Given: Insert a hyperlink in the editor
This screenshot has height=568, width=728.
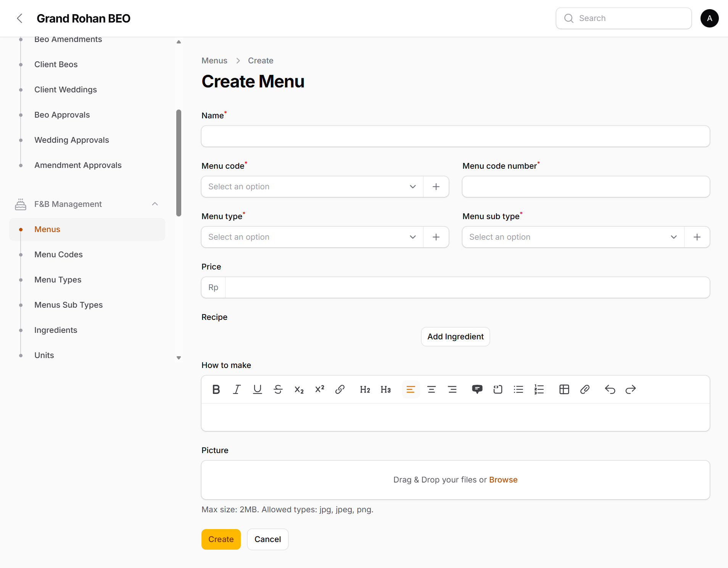Looking at the screenshot, I should tap(340, 389).
